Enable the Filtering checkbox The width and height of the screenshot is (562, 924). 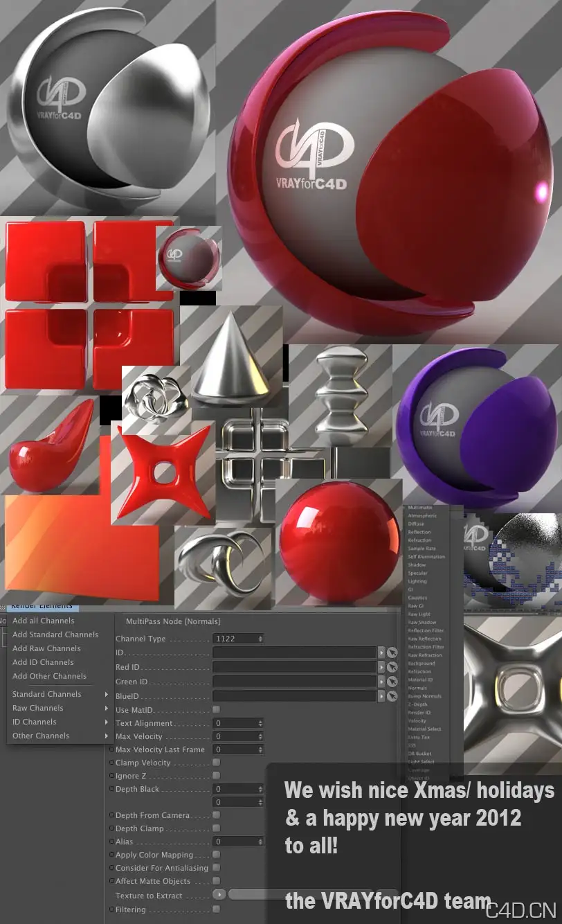[x=217, y=909]
